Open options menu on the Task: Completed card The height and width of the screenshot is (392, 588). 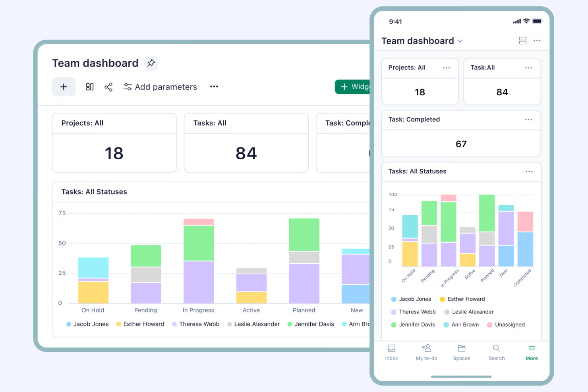(x=529, y=120)
